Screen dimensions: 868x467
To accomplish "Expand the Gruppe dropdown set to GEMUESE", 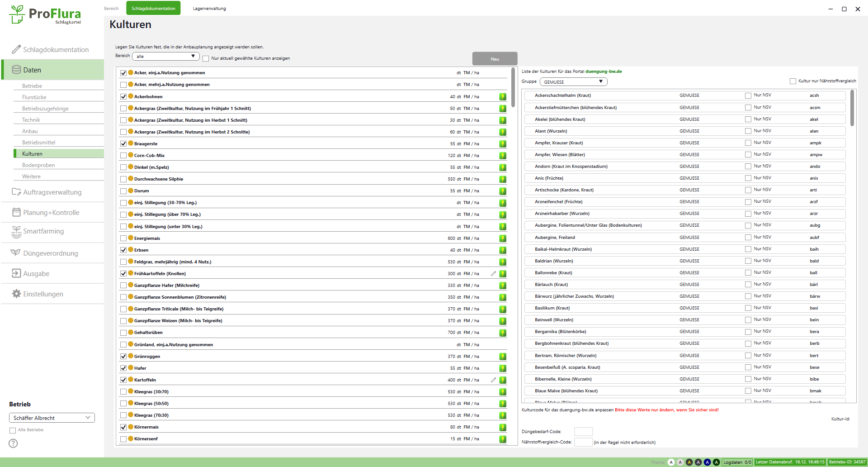I will click(x=573, y=82).
